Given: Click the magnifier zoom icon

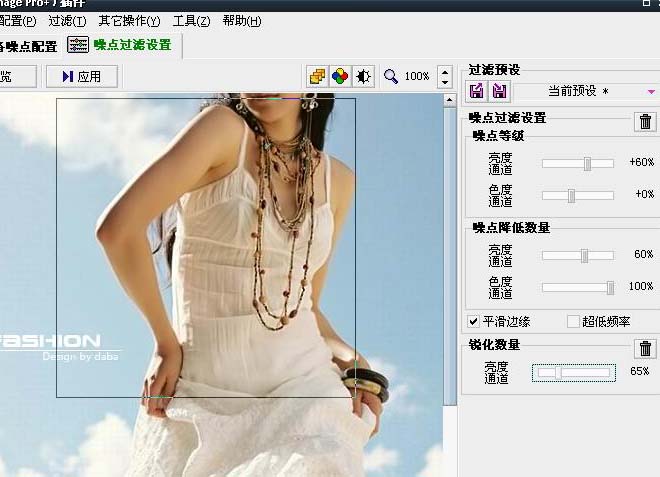Looking at the screenshot, I should (x=391, y=77).
